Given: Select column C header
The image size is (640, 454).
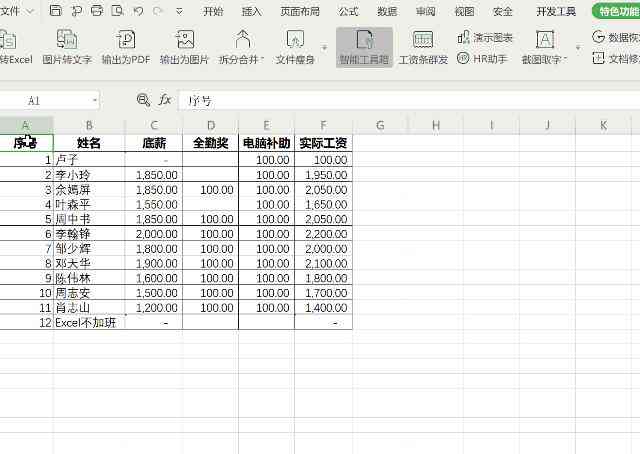Looking at the screenshot, I should pyautogui.click(x=154, y=125).
